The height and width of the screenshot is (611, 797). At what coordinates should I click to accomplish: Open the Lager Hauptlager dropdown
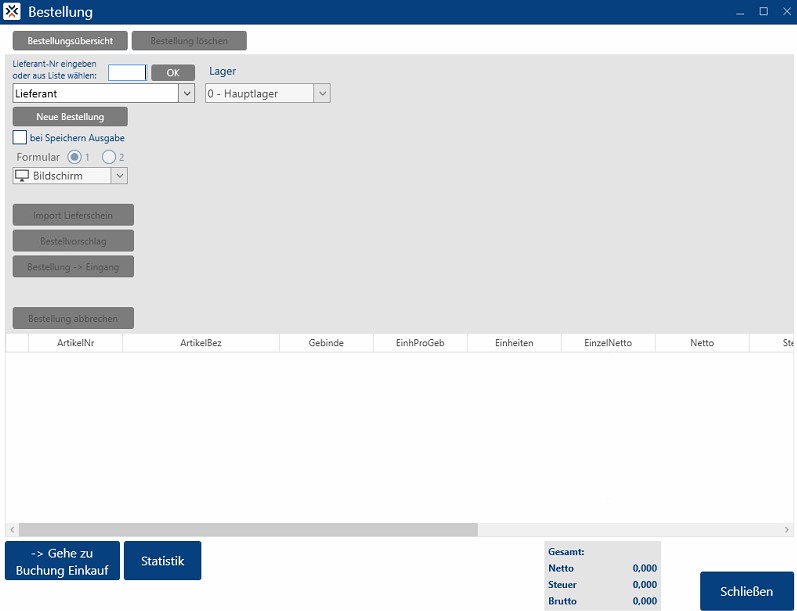pyautogui.click(x=322, y=93)
